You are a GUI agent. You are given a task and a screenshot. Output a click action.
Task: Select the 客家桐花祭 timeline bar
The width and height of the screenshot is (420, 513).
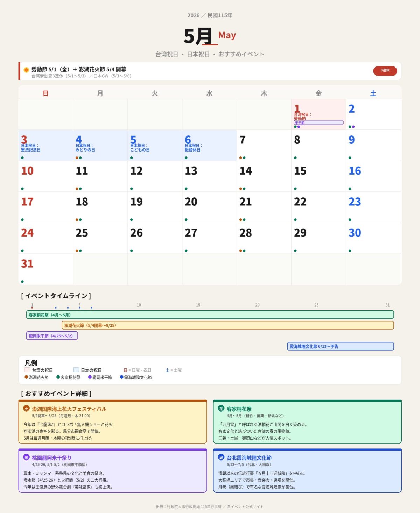point(210,315)
